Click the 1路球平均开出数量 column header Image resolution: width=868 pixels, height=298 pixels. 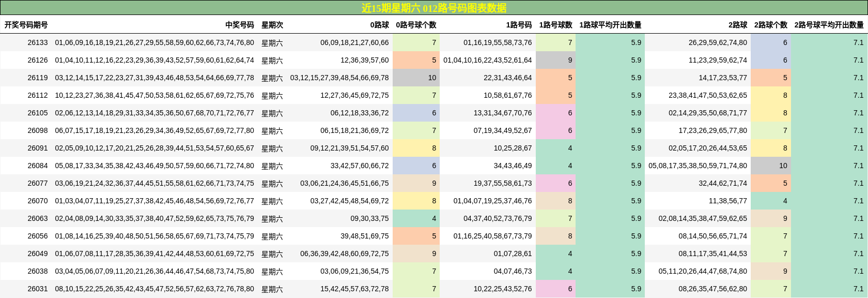611,25
